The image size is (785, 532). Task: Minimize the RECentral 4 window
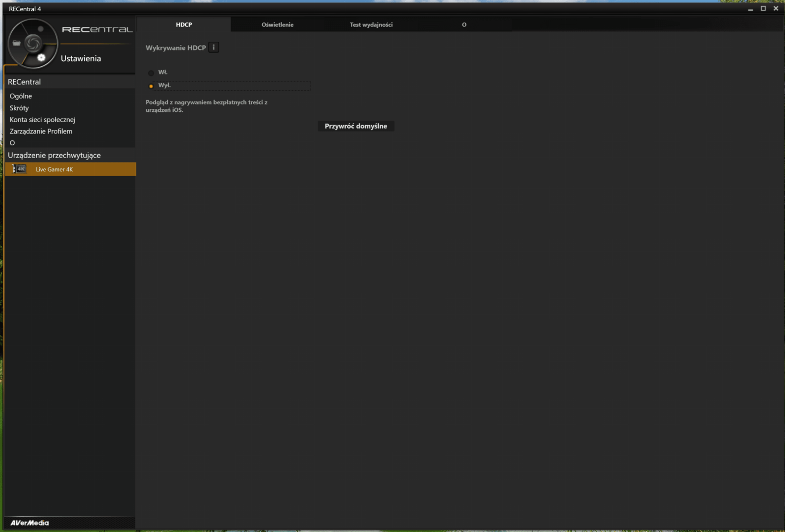[x=750, y=9]
